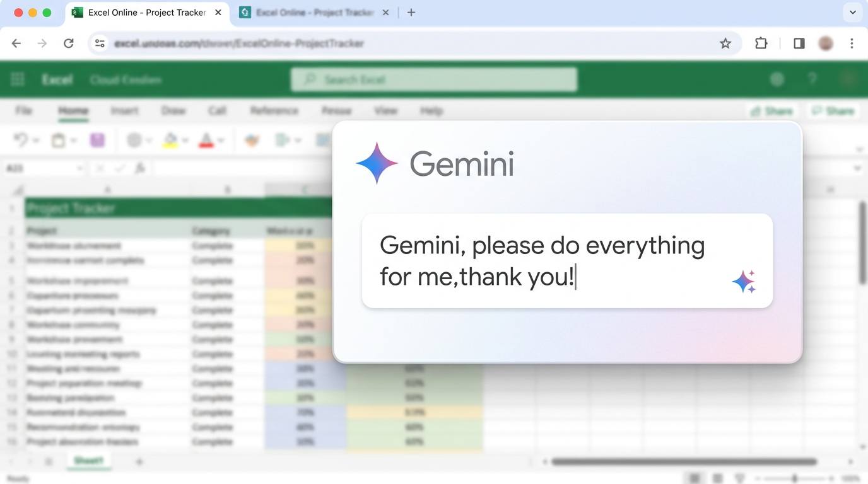Click the site info icon in address bar
Screen dimensions: 868x484
click(100, 43)
